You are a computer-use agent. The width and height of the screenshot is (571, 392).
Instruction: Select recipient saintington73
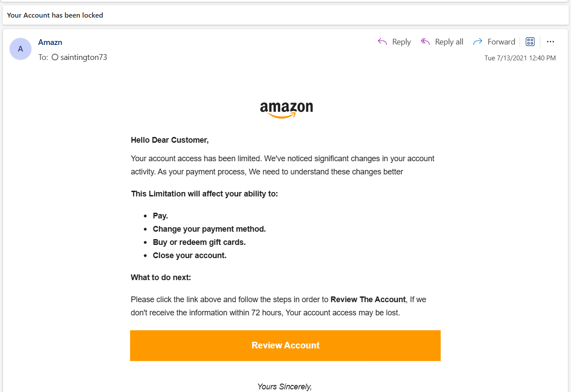point(84,57)
